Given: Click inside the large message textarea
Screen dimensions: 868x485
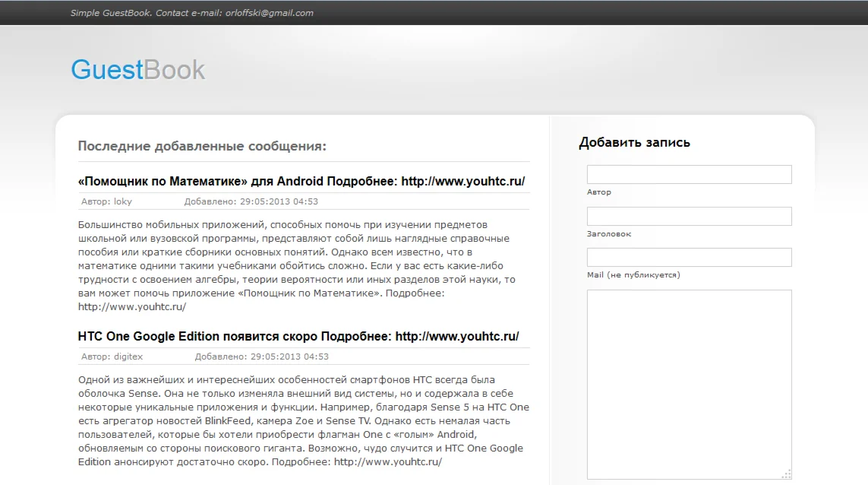Looking at the screenshot, I should [x=688, y=380].
